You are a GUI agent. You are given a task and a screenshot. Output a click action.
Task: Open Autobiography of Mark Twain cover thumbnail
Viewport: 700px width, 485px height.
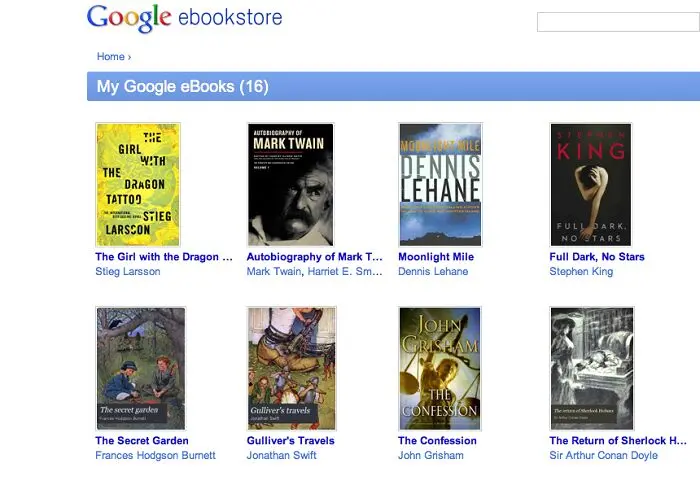pyautogui.click(x=291, y=184)
